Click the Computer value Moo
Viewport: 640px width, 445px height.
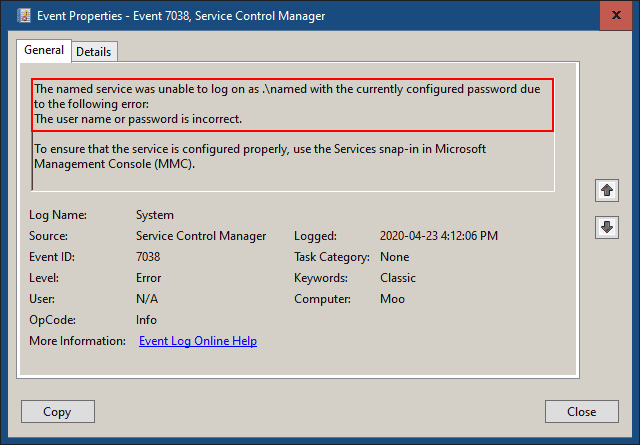tap(393, 299)
